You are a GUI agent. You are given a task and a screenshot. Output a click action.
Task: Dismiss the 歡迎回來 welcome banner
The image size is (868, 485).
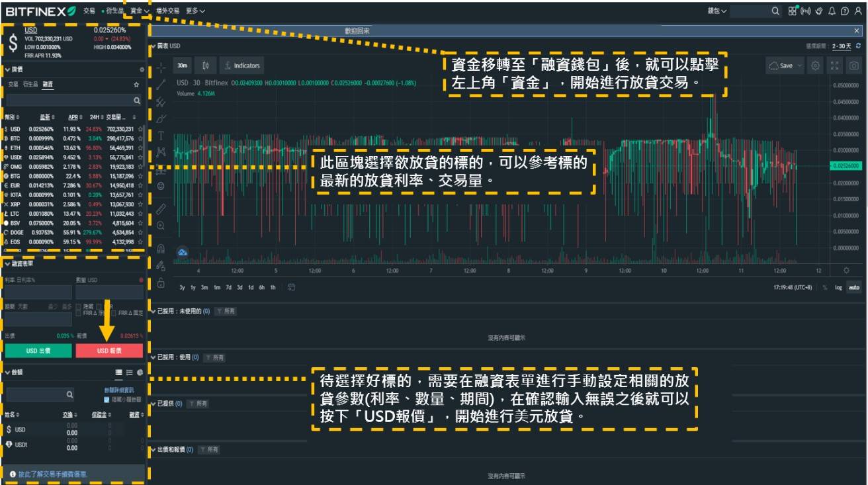[x=857, y=30]
